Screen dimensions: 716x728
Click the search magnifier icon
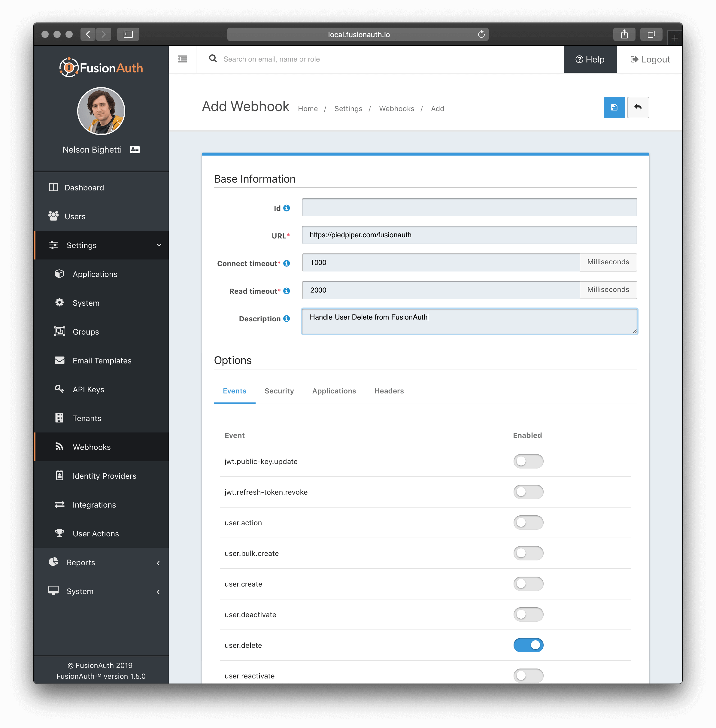(x=213, y=59)
